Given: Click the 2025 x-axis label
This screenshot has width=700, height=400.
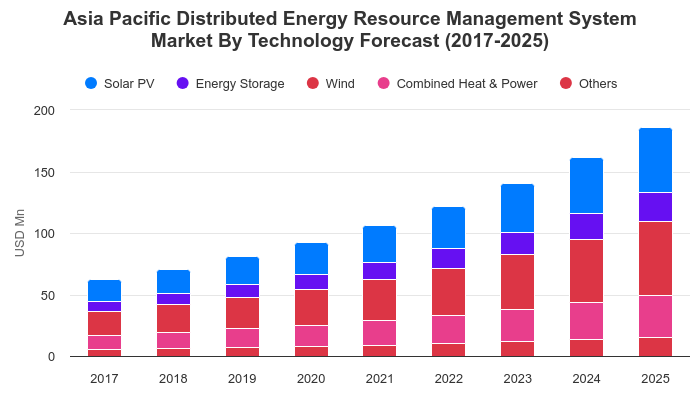Looking at the screenshot, I should point(655,379).
